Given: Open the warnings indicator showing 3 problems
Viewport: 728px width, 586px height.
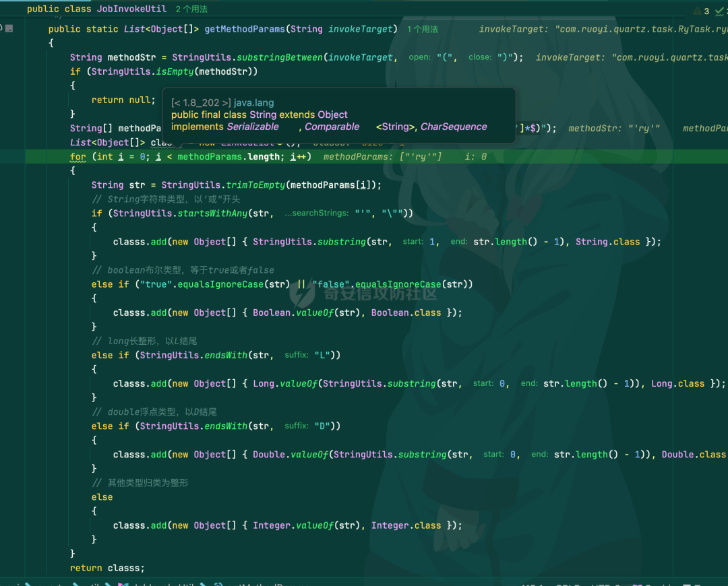Looking at the screenshot, I should pyautogui.click(x=702, y=11).
